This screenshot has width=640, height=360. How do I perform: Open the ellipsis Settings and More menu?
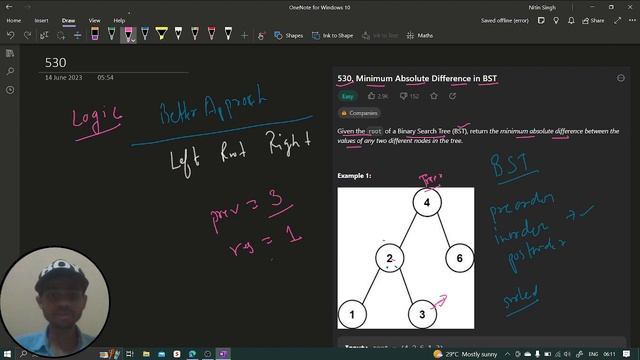coord(632,20)
